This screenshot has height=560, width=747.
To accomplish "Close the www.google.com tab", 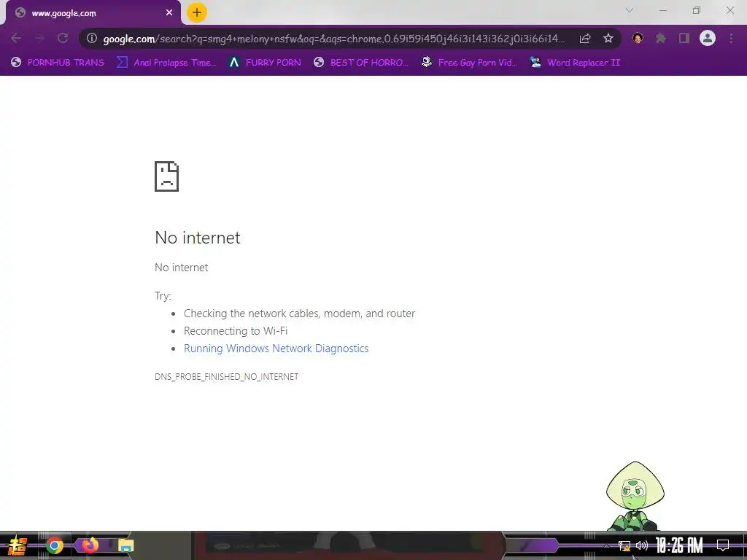I will tap(169, 13).
